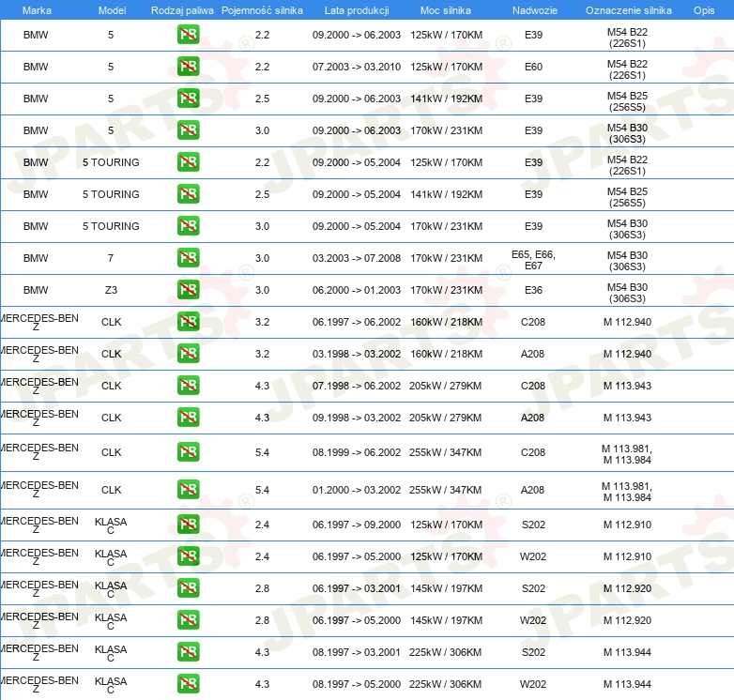Click the Moc silnika column header
734x700 pixels.
coord(446,10)
